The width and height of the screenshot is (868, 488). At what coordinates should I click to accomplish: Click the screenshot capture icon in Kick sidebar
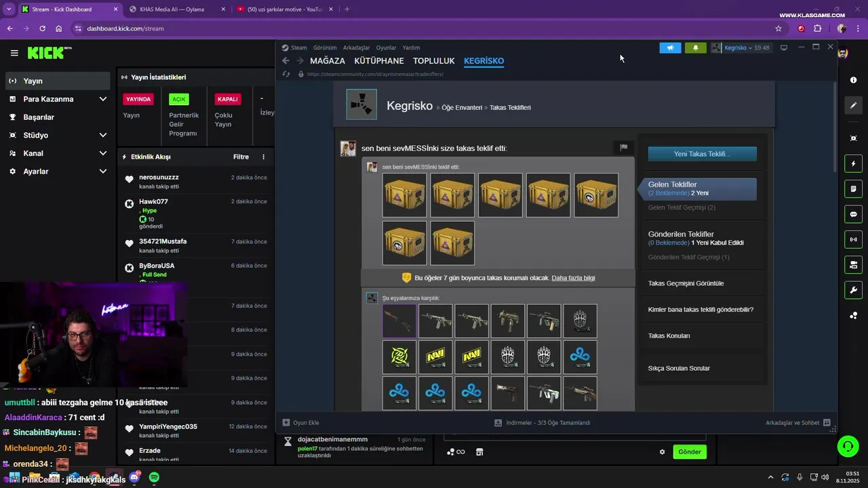pyautogui.click(x=853, y=138)
